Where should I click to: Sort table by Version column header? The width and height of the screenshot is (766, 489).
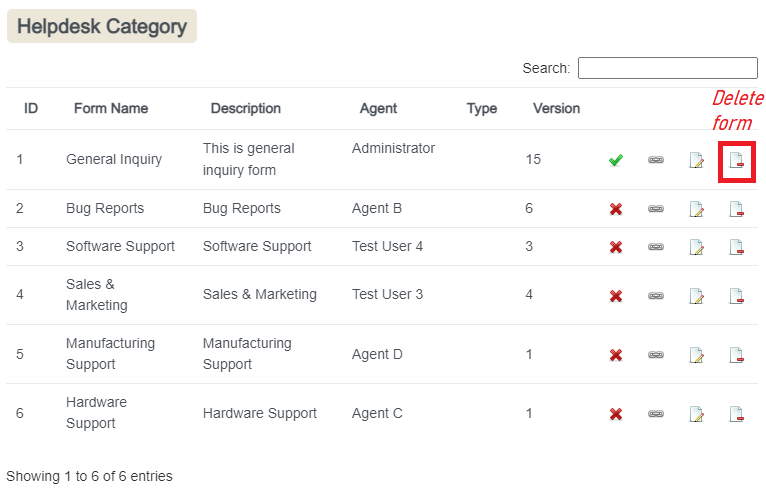556,108
